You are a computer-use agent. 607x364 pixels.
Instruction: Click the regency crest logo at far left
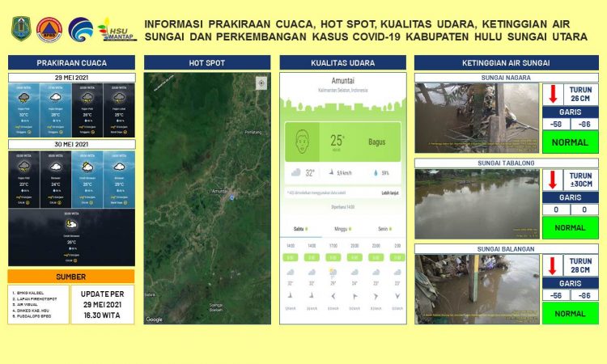[20, 30]
